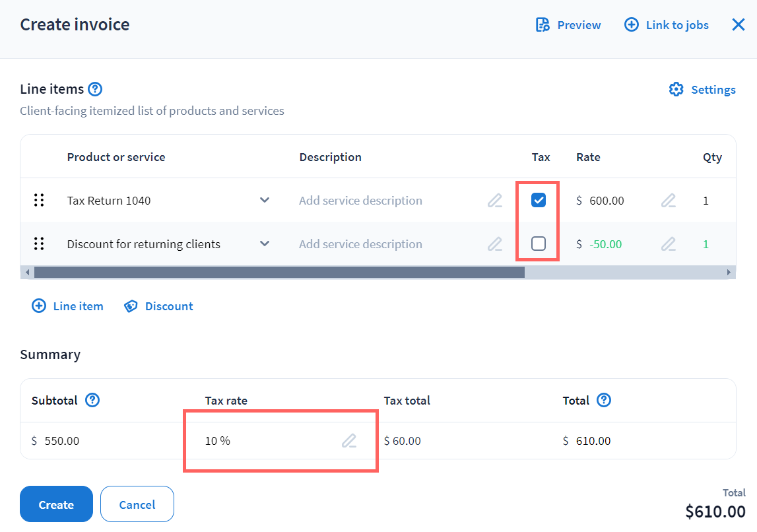This screenshot has width=757, height=532.
Task: Enable tax on Discount for returning clients
Action: [x=539, y=244]
